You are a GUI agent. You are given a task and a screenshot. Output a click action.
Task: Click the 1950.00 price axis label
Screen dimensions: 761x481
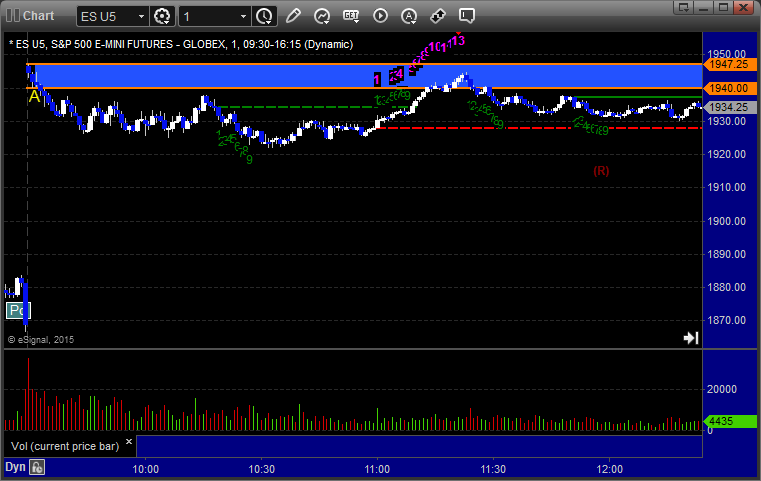pyautogui.click(x=727, y=54)
